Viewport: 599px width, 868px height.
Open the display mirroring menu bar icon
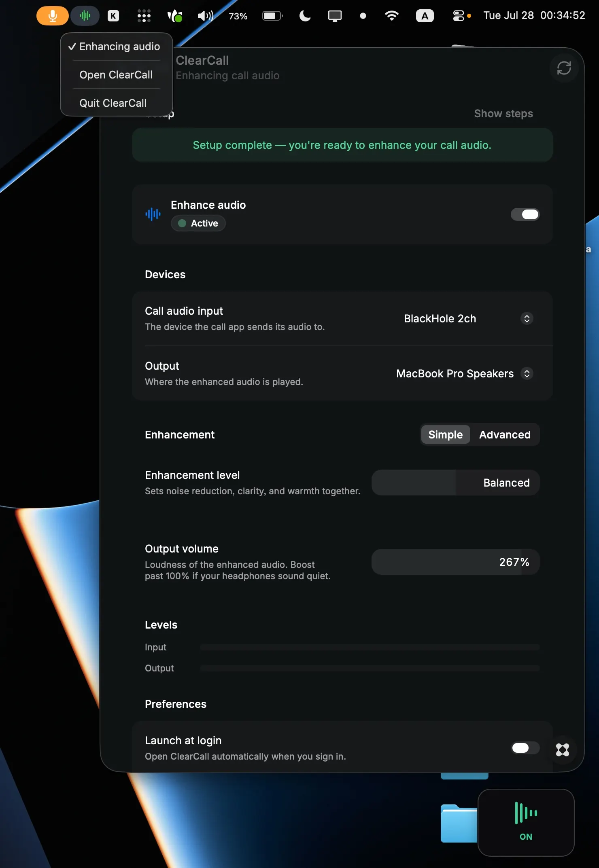tap(335, 16)
